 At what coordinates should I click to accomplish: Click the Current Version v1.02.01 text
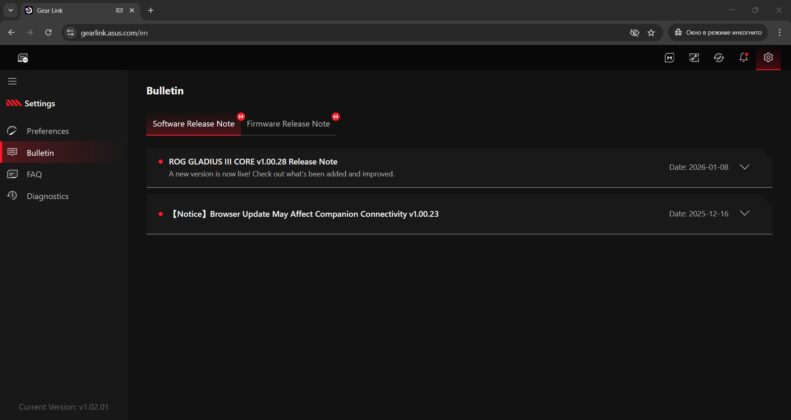[64, 406]
